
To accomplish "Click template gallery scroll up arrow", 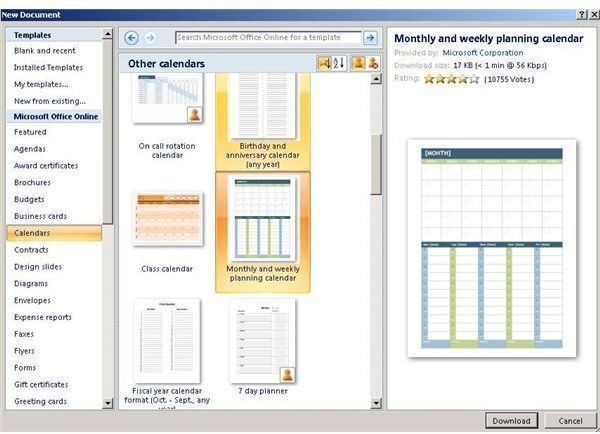I will pos(376,79).
